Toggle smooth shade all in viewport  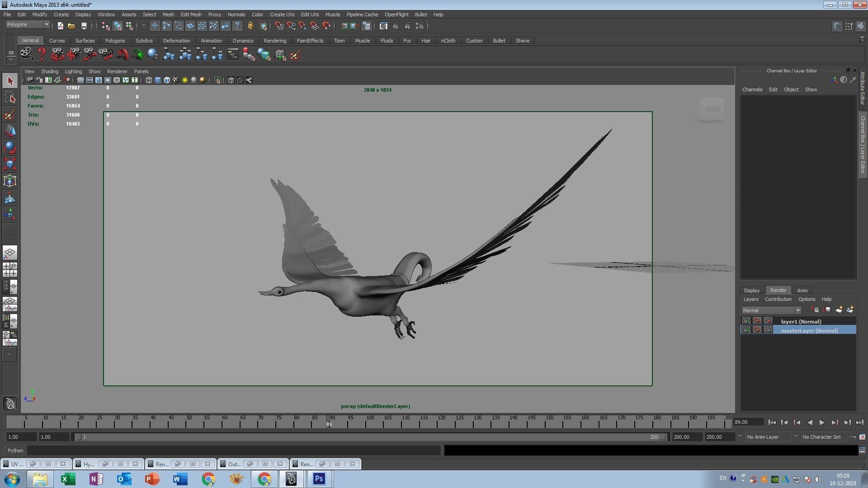point(158,80)
